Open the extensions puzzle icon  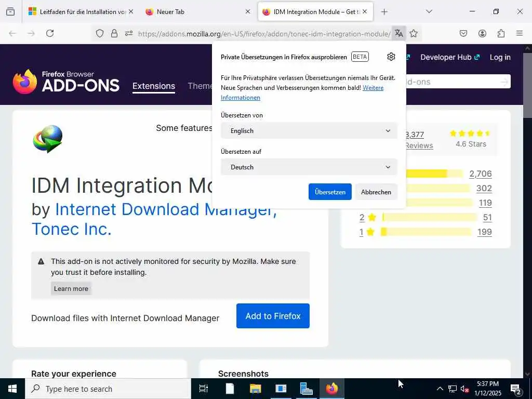(501, 33)
